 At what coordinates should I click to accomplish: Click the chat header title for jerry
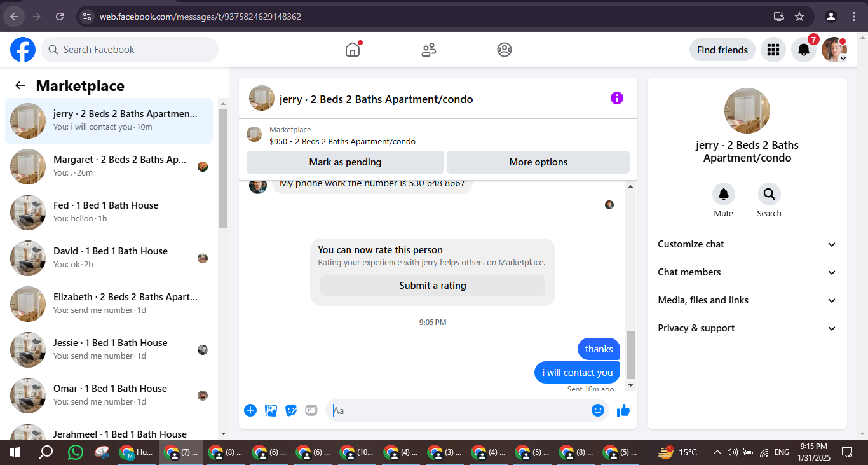(x=376, y=99)
